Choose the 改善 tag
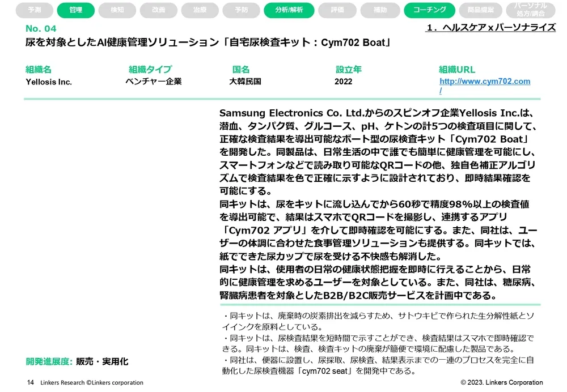This screenshot has width=567, height=392. tap(159, 10)
